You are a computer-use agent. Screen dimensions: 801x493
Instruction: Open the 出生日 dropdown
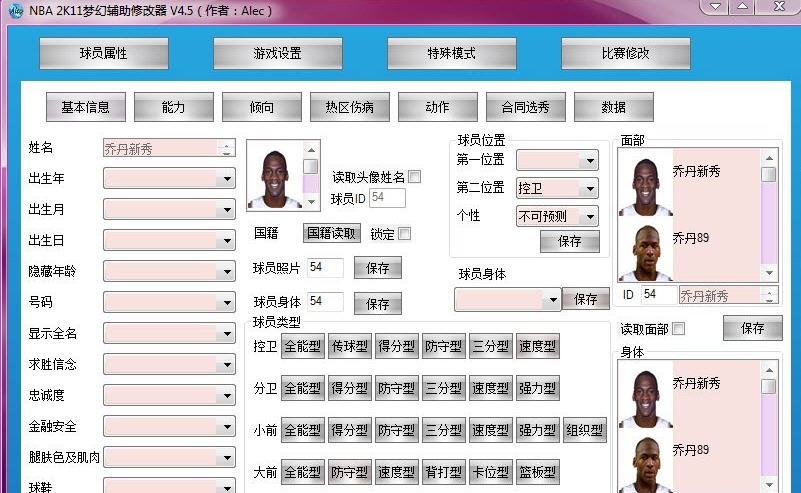(170, 241)
